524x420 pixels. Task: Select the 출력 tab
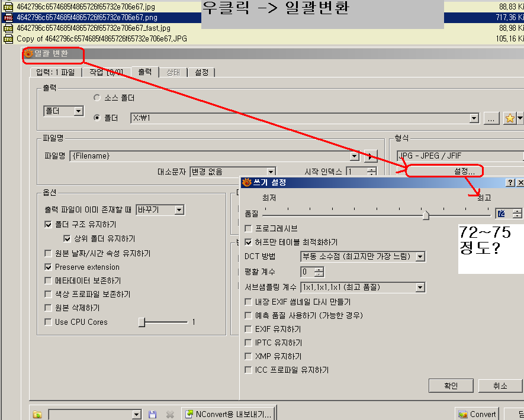click(x=145, y=72)
